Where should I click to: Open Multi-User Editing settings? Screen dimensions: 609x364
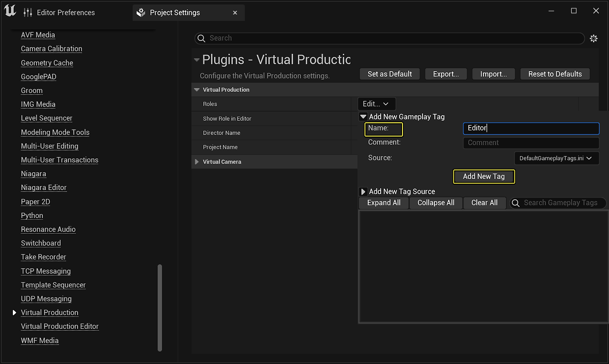[49, 146]
